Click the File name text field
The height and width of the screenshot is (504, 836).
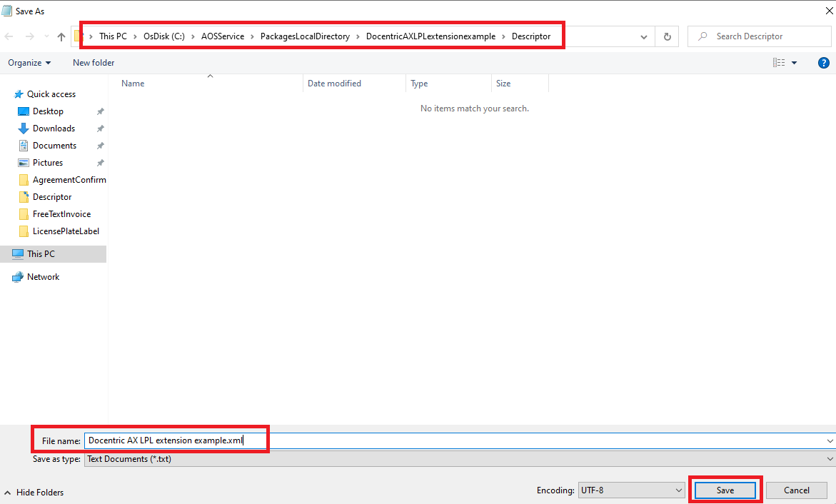(457, 440)
